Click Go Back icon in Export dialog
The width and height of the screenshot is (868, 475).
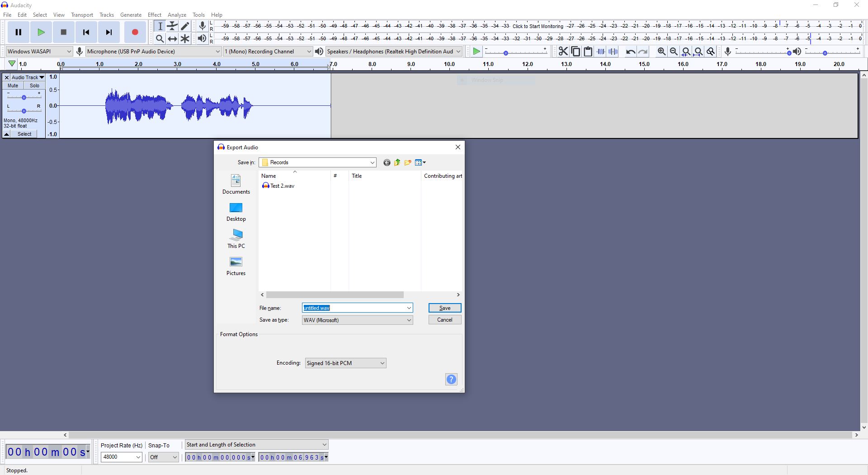[387, 162]
